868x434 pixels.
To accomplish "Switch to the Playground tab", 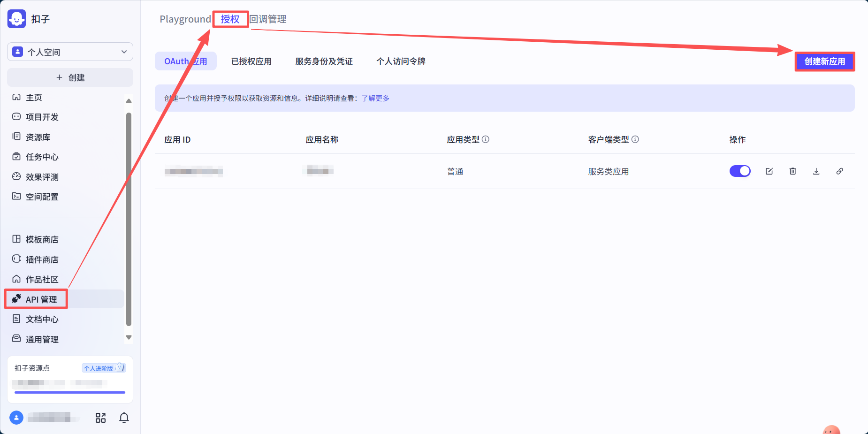I will [185, 19].
